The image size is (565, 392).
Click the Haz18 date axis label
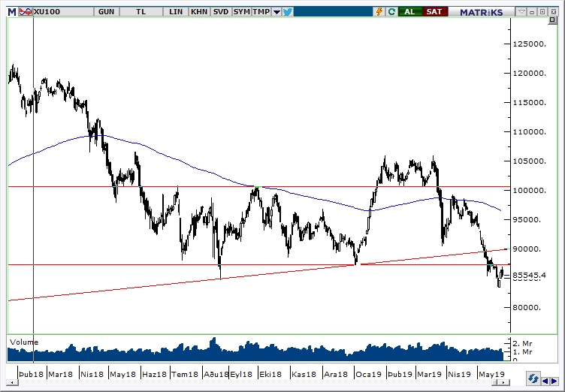click(x=154, y=374)
